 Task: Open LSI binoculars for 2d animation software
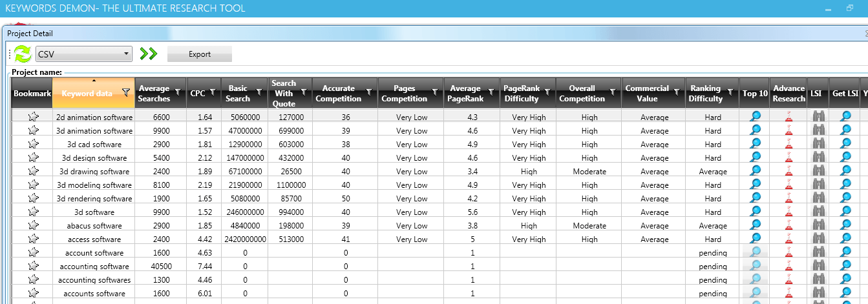coord(818,117)
